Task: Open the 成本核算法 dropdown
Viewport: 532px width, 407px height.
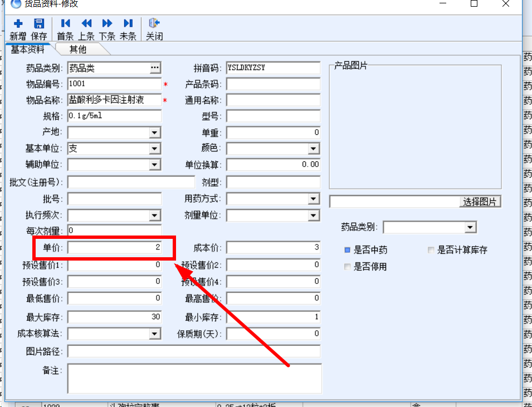Action: (x=155, y=334)
